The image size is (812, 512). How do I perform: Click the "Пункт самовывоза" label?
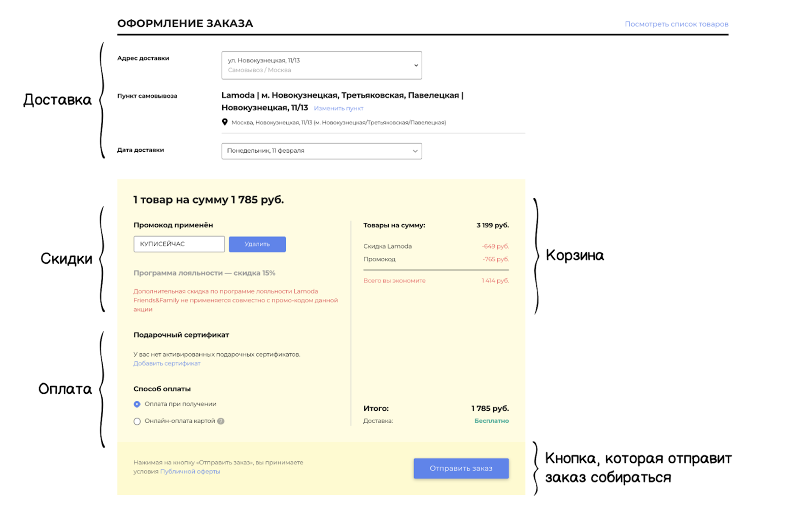(x=147, y=96)
